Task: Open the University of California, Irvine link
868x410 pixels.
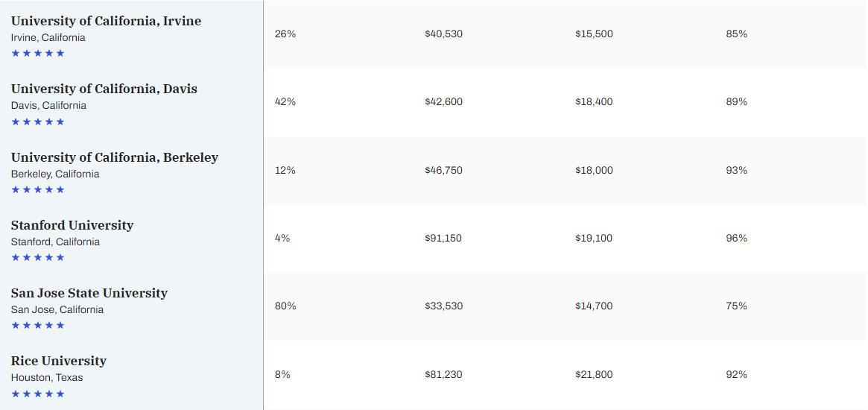Action: click(x=106, y=21)
